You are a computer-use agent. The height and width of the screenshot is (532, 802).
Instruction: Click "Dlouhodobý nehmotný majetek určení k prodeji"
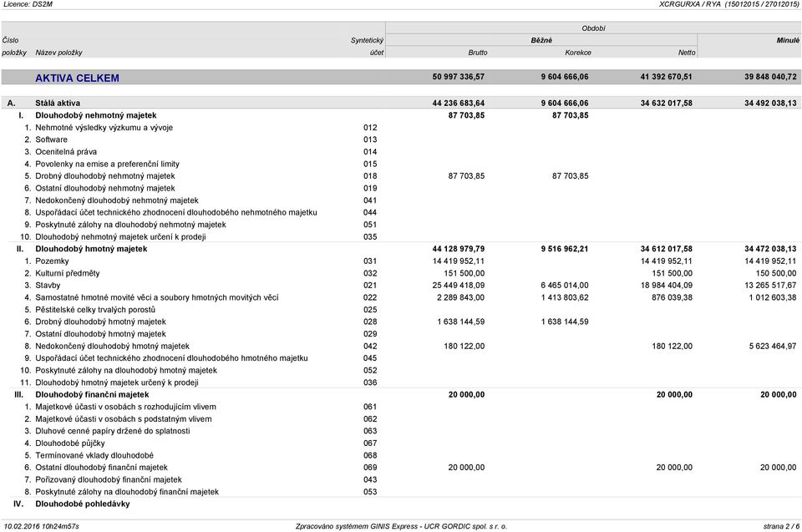(120, 237)
